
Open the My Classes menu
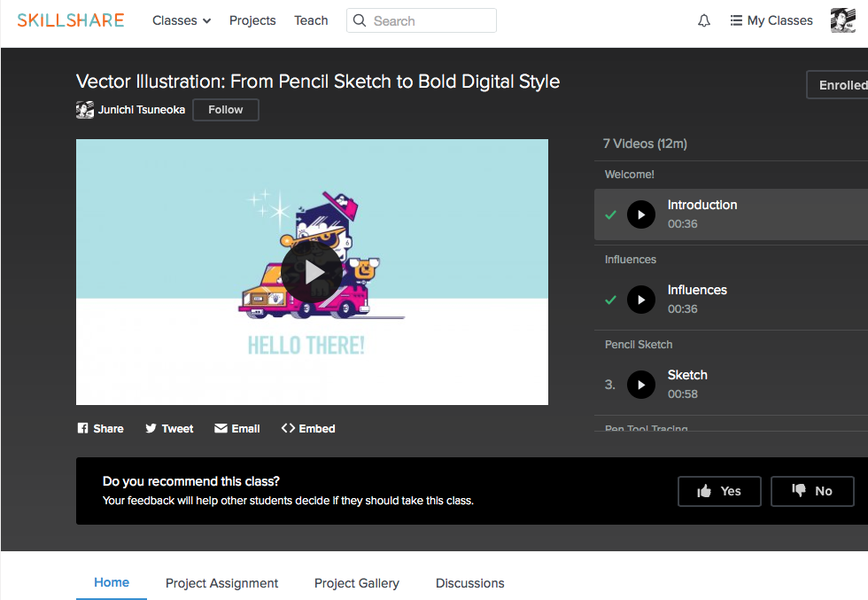point(771,20)
